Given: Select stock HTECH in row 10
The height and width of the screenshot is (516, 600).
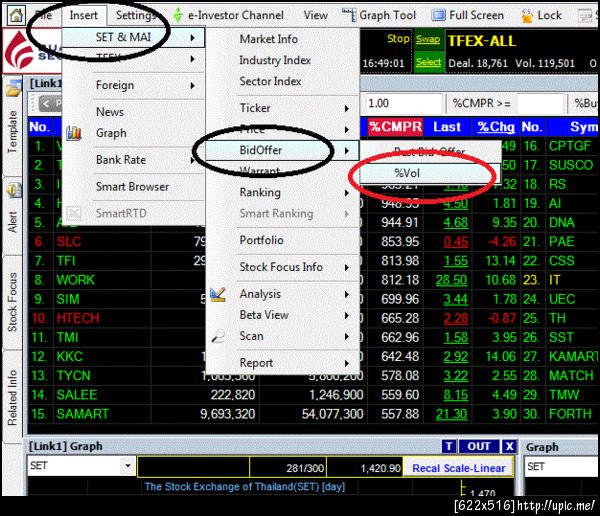Looking at the screenshot, I should pos(78,318).
